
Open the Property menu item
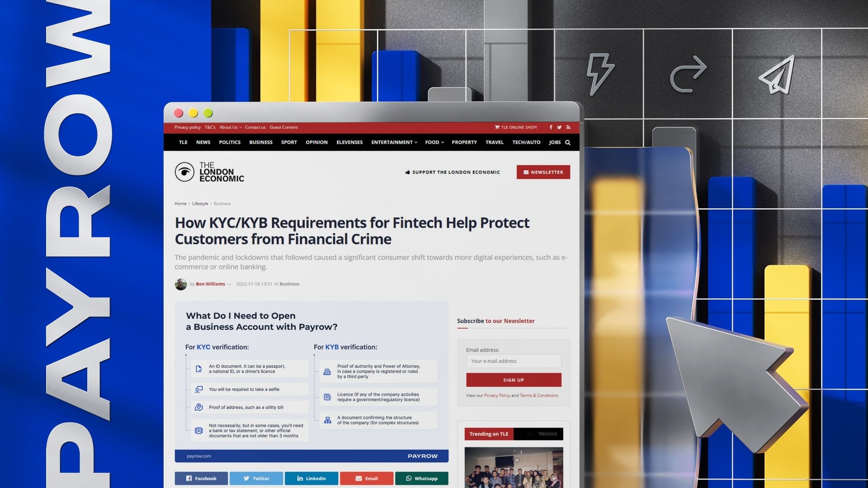tap(464, 142)
